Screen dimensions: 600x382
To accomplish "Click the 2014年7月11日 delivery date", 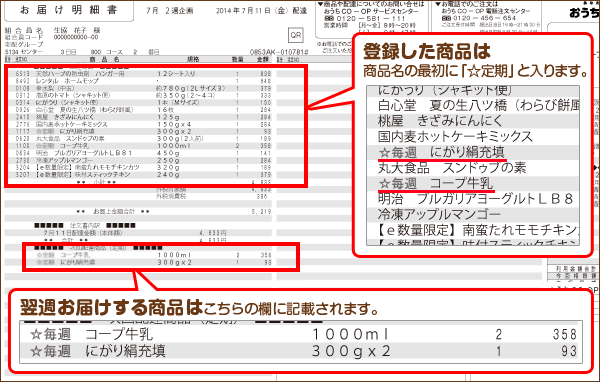I will point(244,11).
